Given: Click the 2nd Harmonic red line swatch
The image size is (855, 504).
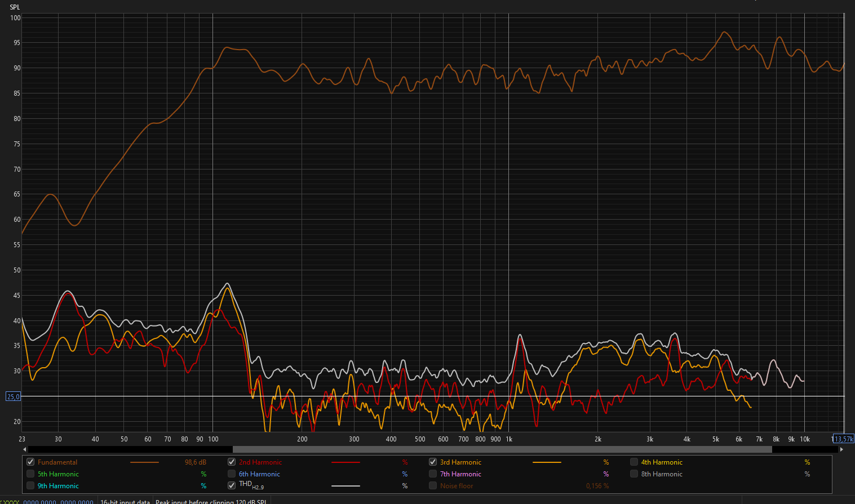Looking at the screenshot, I should click(345, 462).
